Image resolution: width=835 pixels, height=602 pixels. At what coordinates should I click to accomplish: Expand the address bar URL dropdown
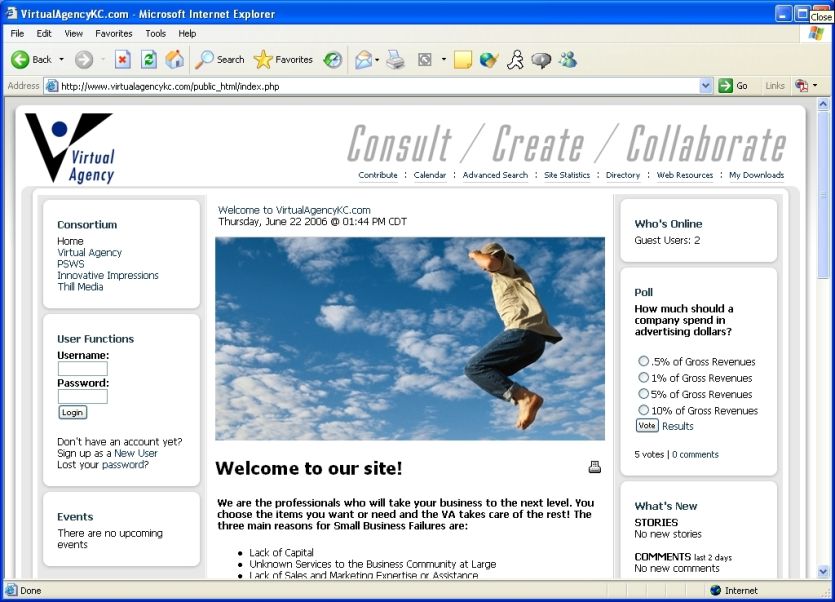[x=706, y=86]
